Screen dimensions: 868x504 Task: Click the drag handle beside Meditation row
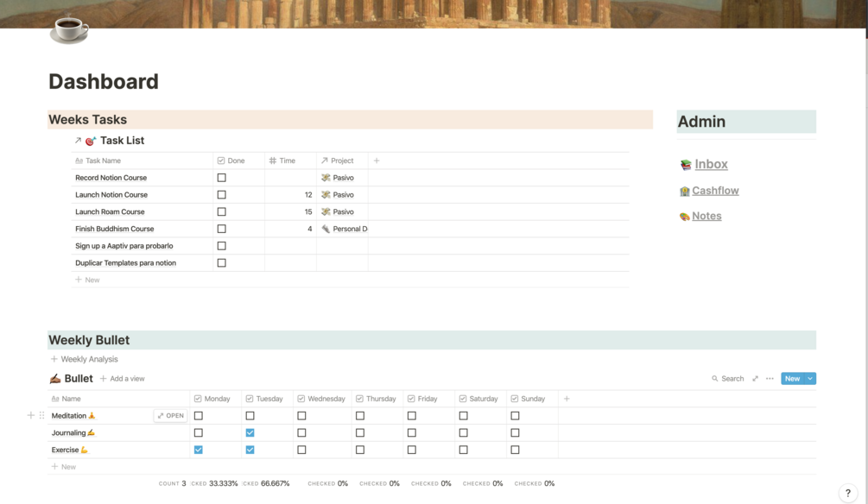click(41, 415)
